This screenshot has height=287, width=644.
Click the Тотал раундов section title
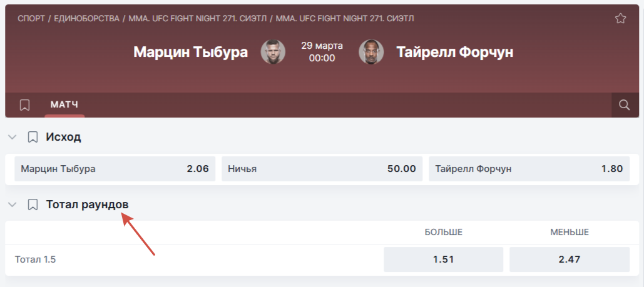tap(88, 204)
